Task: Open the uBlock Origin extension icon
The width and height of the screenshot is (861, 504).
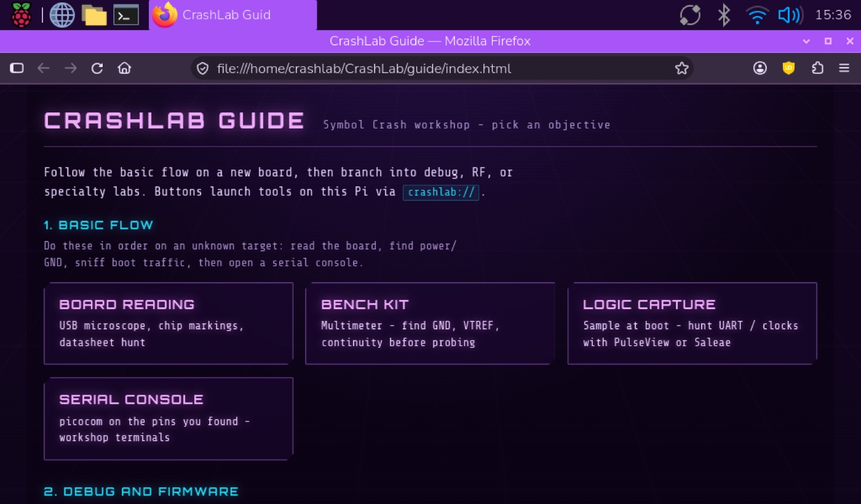Action: (x=788, y=68)
